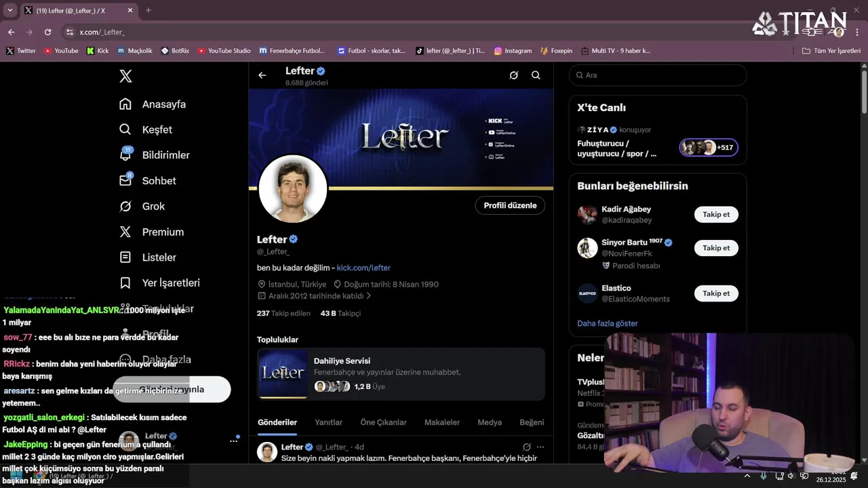Click the Grok icon on Lefter's post
Viewport: 868px width, 488px height.
pyautogui.click(x=526, y=447)
